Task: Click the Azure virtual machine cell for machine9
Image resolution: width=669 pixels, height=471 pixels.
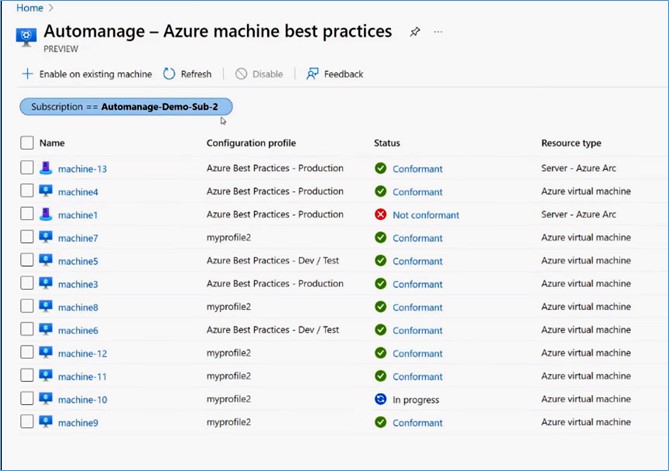Action: click(586, 422)
